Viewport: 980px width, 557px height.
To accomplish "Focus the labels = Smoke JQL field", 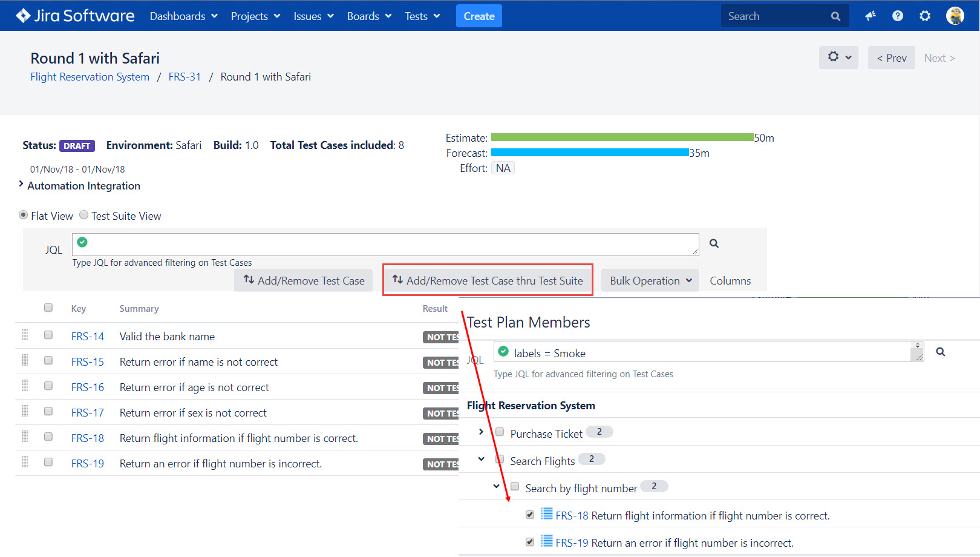I will coord(708,352).
